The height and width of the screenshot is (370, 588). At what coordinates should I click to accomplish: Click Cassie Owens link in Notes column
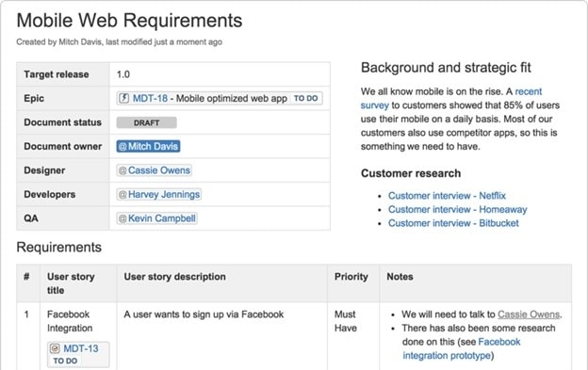(529, 314)
